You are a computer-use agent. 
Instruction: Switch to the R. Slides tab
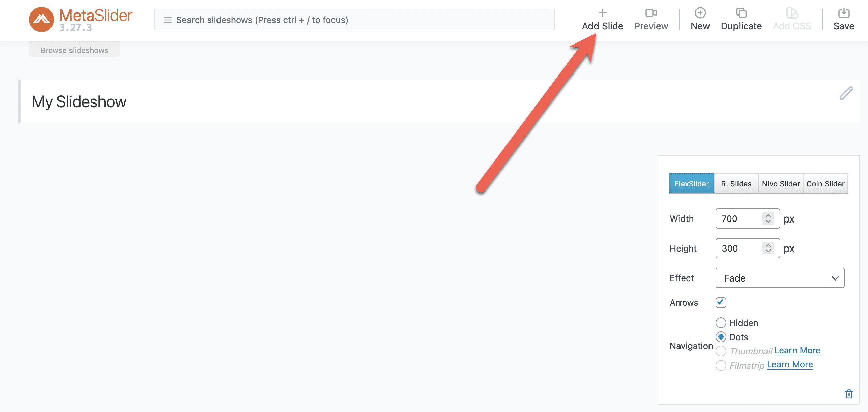coord(736,184)
